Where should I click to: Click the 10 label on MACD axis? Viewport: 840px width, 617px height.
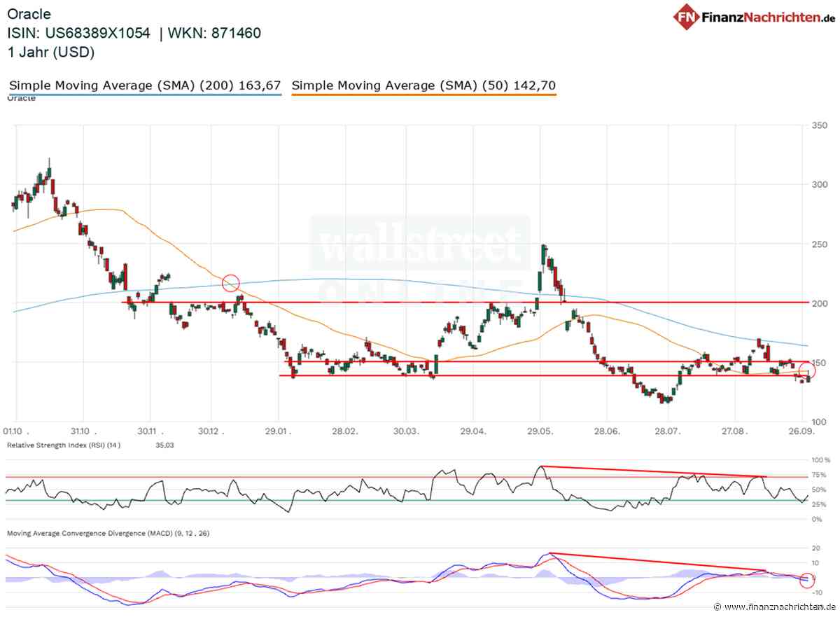tap(816, 563)
